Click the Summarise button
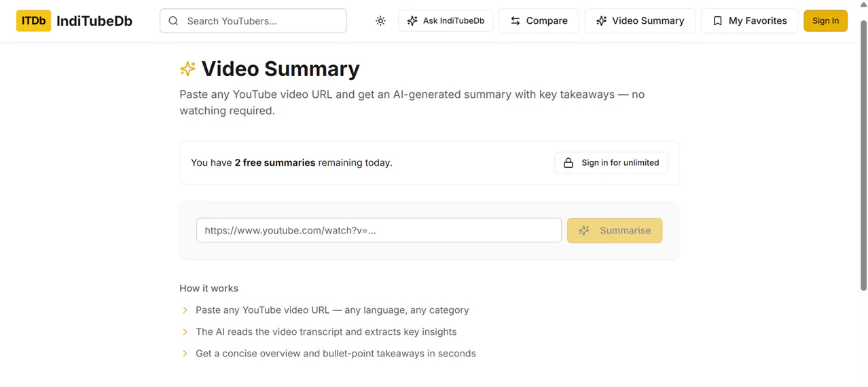868x387 pixels. pos(615,230)
